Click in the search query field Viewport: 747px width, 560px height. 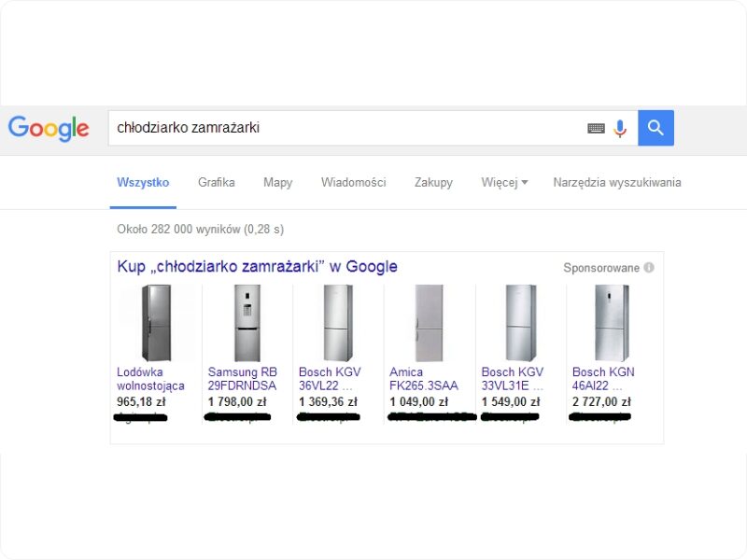pos(345,129)
